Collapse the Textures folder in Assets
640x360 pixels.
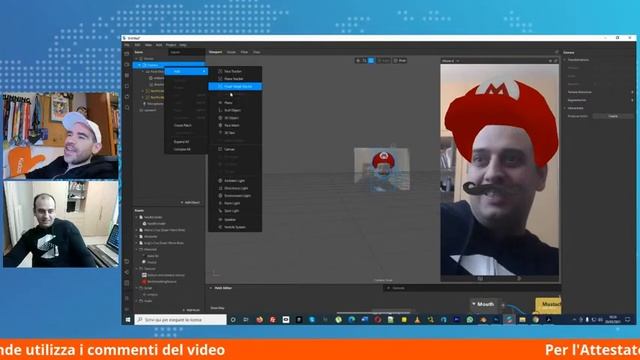pyautogui.click(x=137, y=269)
